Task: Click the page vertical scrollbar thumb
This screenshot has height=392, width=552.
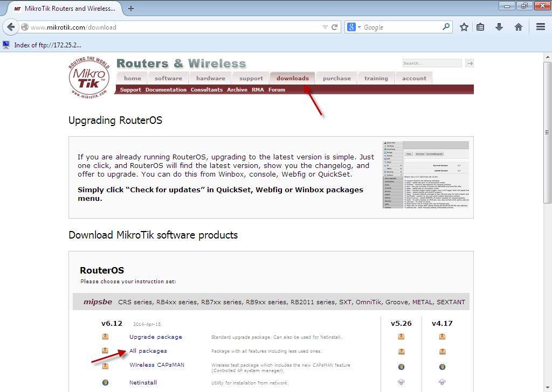Action: pos(547,132)
